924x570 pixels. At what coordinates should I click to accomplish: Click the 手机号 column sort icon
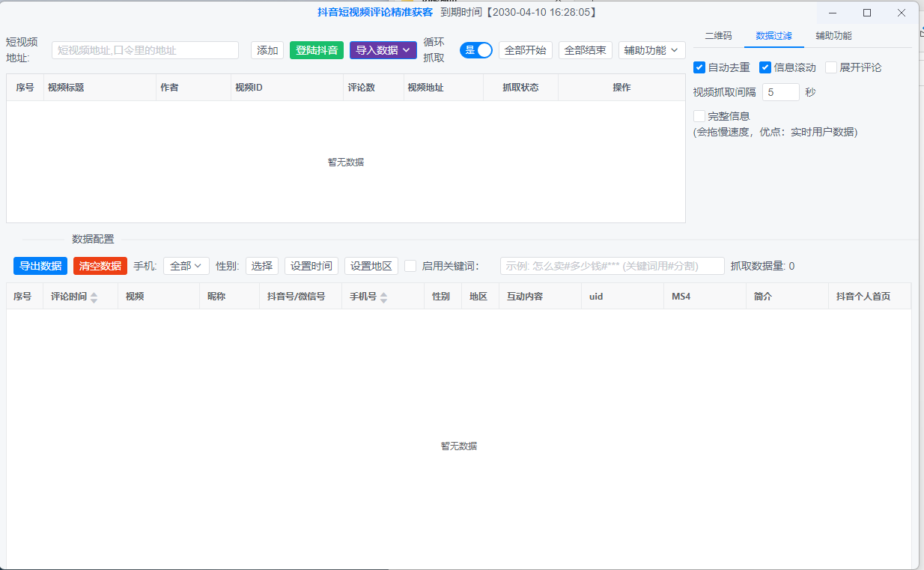[x=383, y=297]
